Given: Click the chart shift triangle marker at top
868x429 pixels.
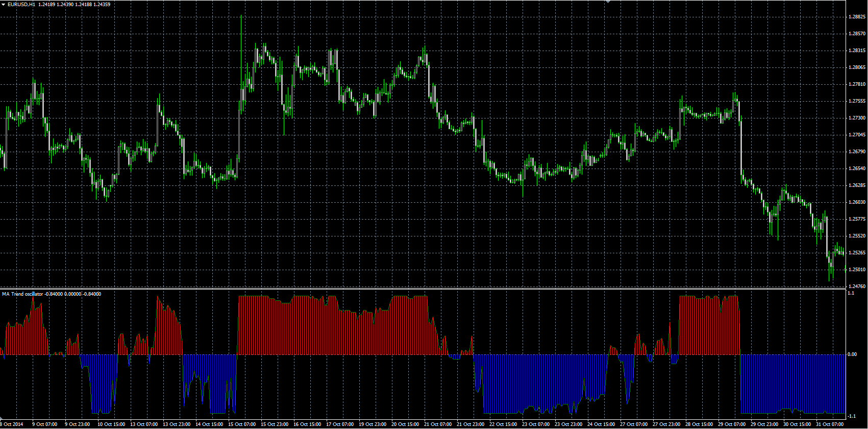Looking at the screenshot, I should (608, 2).
